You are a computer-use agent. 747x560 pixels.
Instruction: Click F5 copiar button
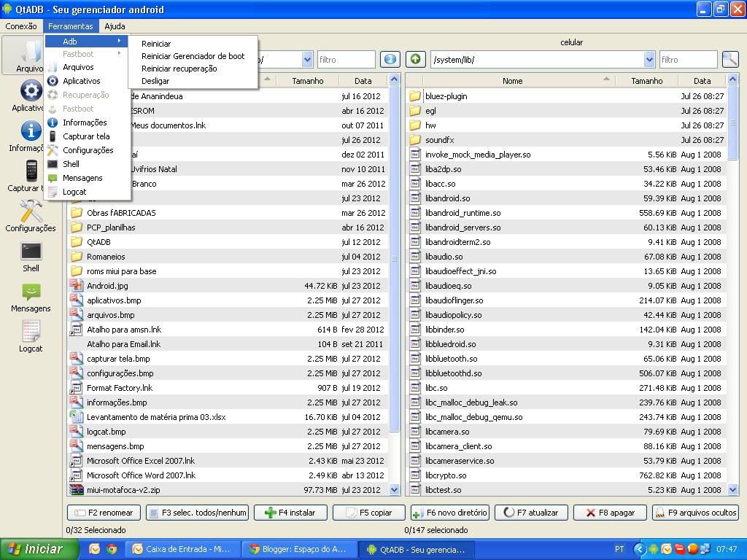368,513
